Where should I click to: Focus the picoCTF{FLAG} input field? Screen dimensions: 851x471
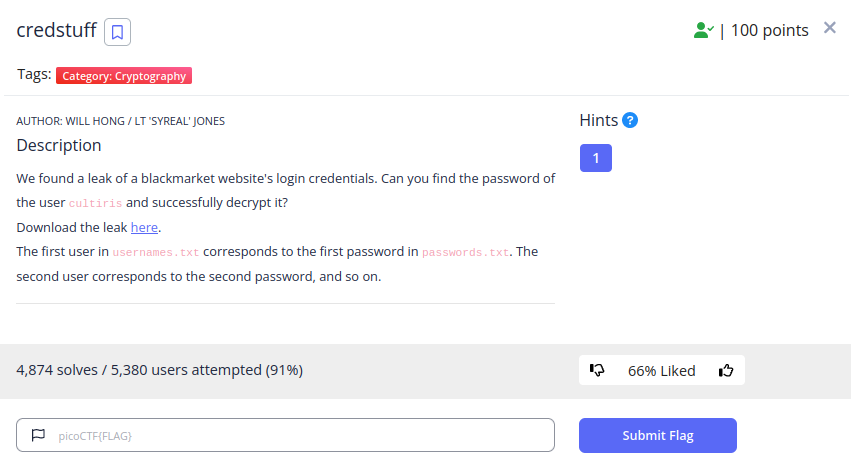tap(285, 435)
